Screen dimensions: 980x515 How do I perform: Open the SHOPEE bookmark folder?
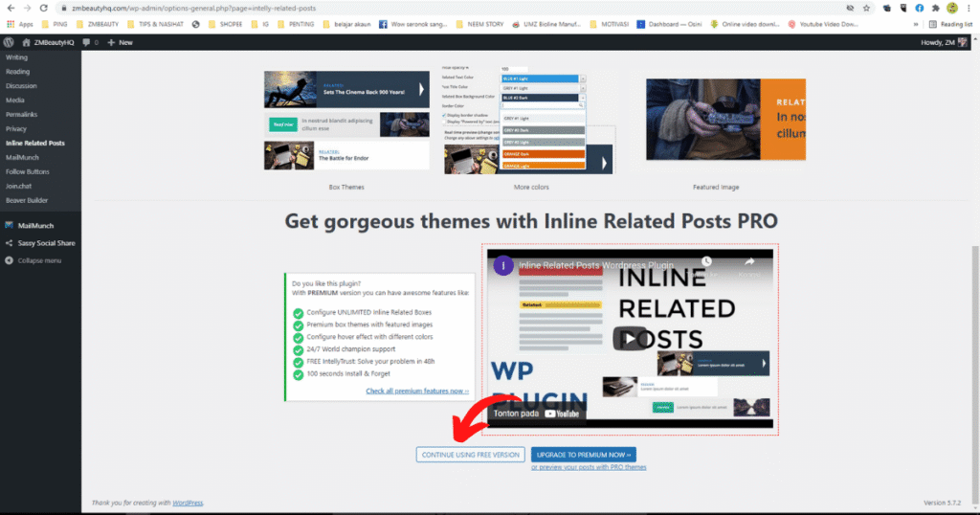225,24
